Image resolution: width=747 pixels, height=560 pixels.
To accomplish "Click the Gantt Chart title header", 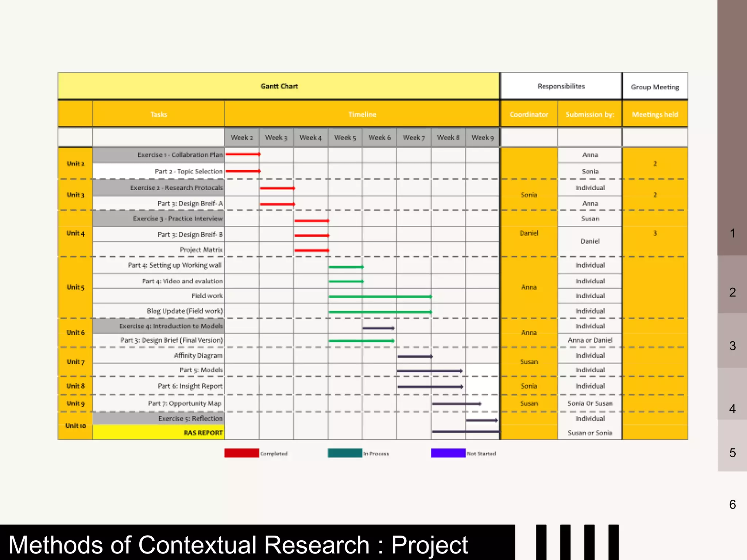I will (x=279, y=86).
